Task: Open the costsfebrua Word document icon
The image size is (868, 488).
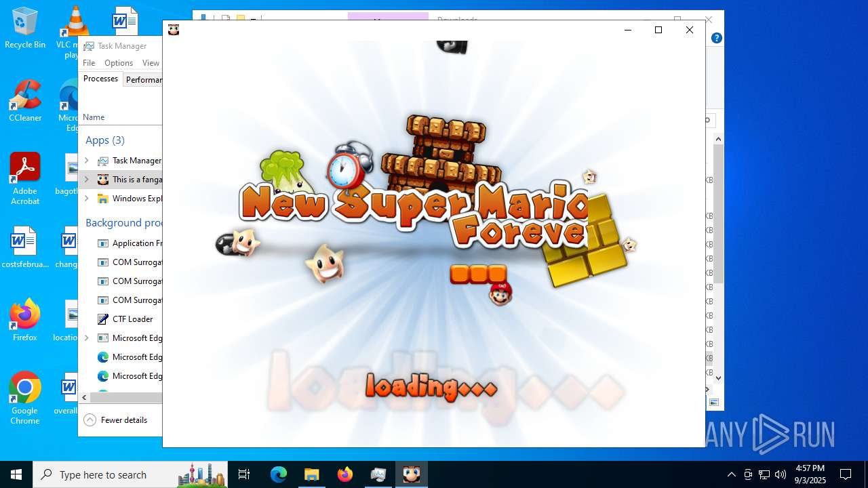Action: (25, 248)
